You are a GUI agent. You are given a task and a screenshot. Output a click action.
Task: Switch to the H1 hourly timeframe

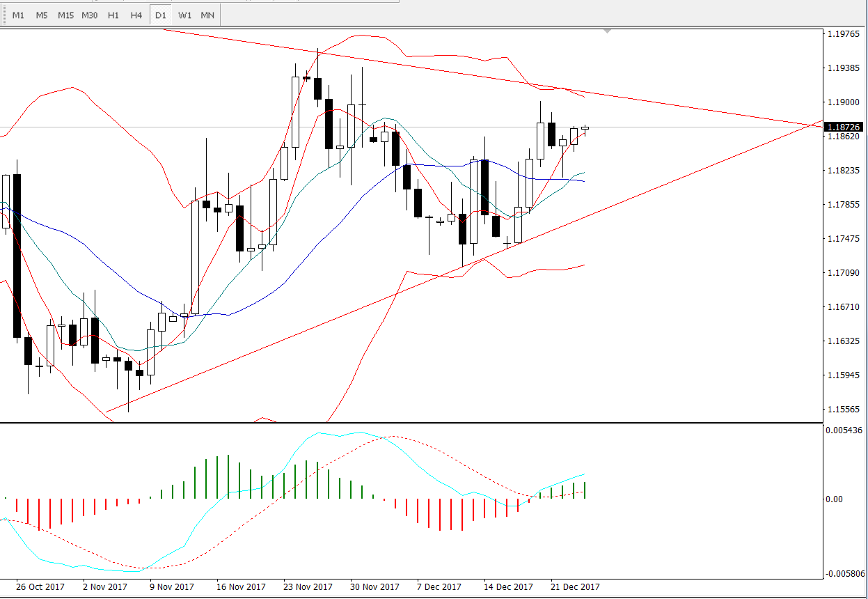[x=113, y=15]
